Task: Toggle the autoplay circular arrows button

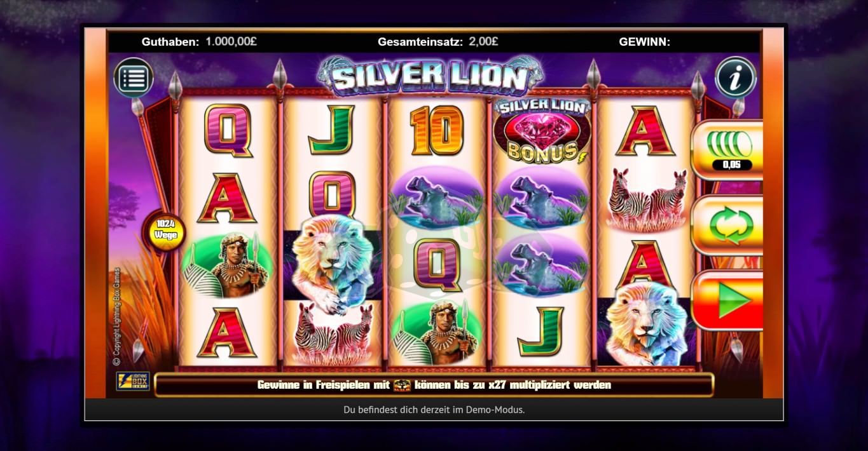Action: [727, 226]
